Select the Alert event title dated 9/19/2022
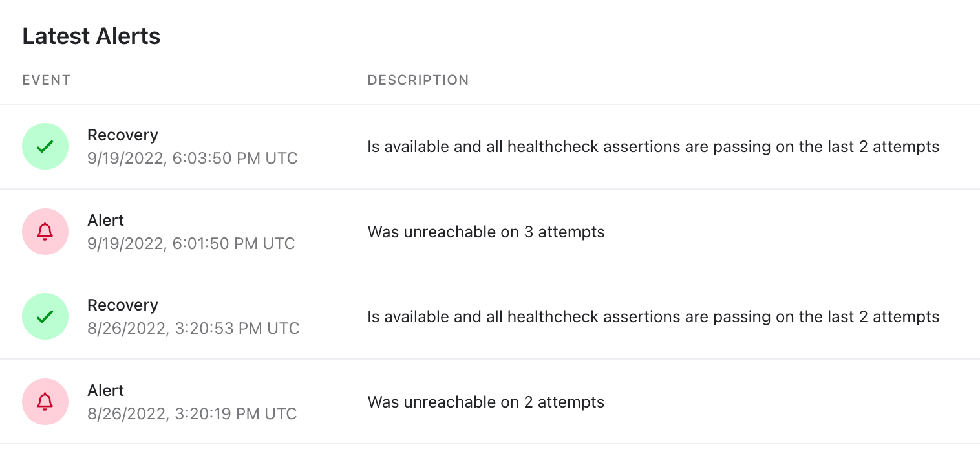The width and height of the screenshot is (980, 449). pos(105,221)
